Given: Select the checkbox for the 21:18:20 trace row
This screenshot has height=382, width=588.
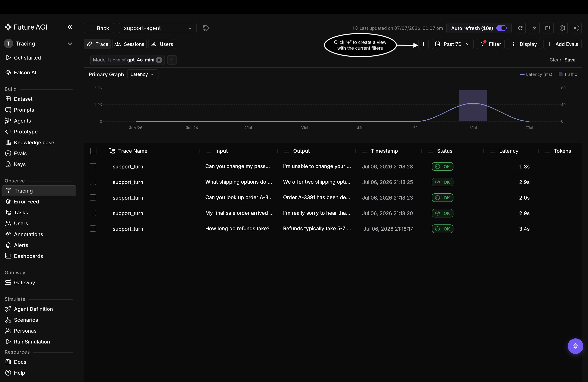Looking at the screenshot, I should (x=93, y=213).
